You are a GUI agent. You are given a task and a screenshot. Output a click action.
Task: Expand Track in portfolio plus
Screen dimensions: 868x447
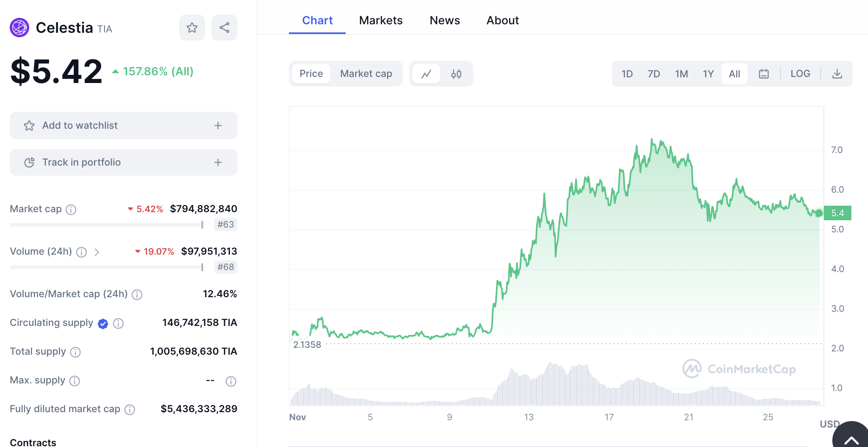coord(218,162)
